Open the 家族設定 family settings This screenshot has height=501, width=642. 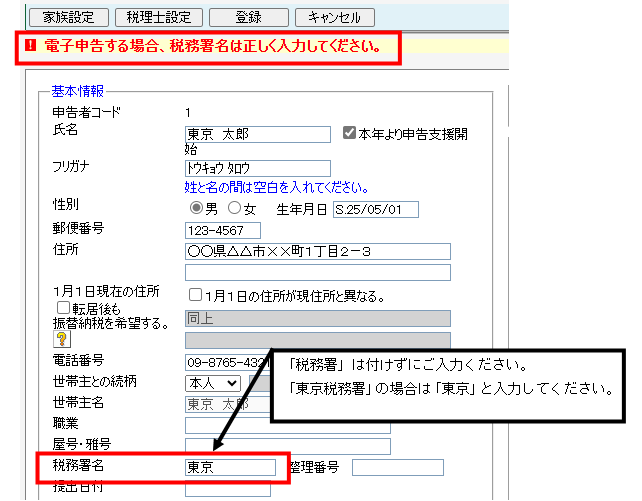[x=69, y=18]
